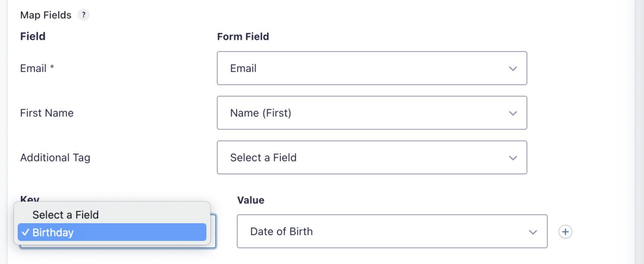Click the Email * field label

click(37, 68)
